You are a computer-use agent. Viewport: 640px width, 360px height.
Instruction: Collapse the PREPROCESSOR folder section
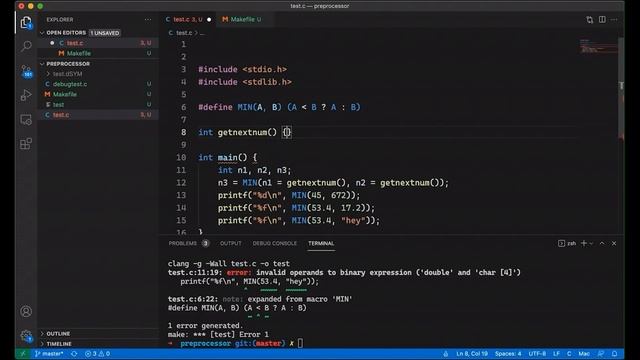pos(68,64)
